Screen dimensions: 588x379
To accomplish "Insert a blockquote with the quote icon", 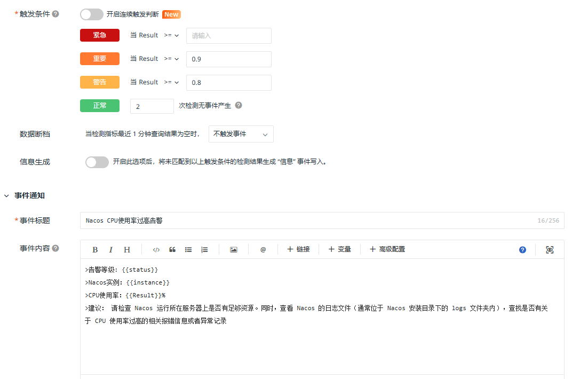I will click(172, 249).
